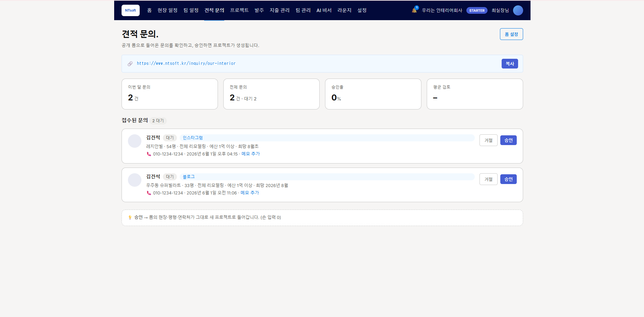
Task: Click the lightbulb tip icon
Action: (x=130, y=217)
